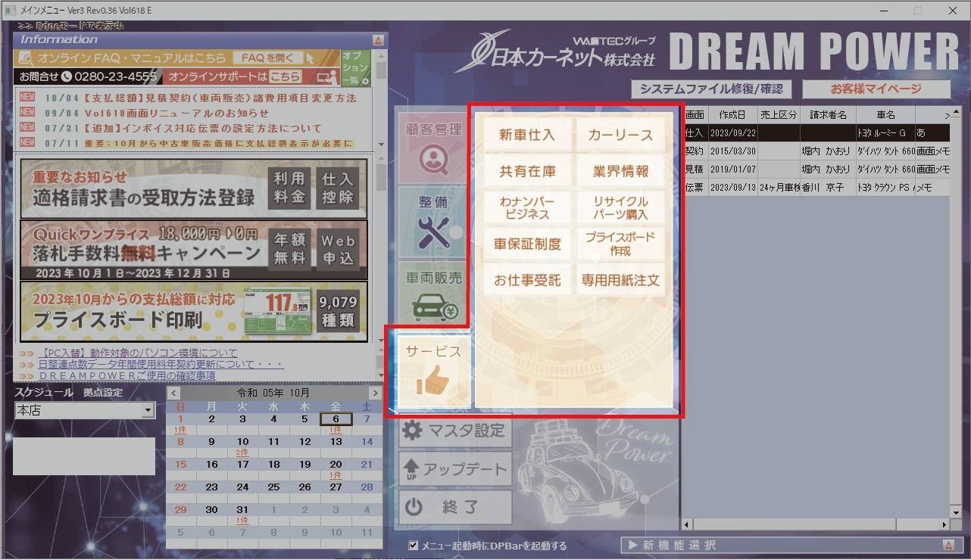Select the サービス thumbs-up menu button

tap(433, 372)
